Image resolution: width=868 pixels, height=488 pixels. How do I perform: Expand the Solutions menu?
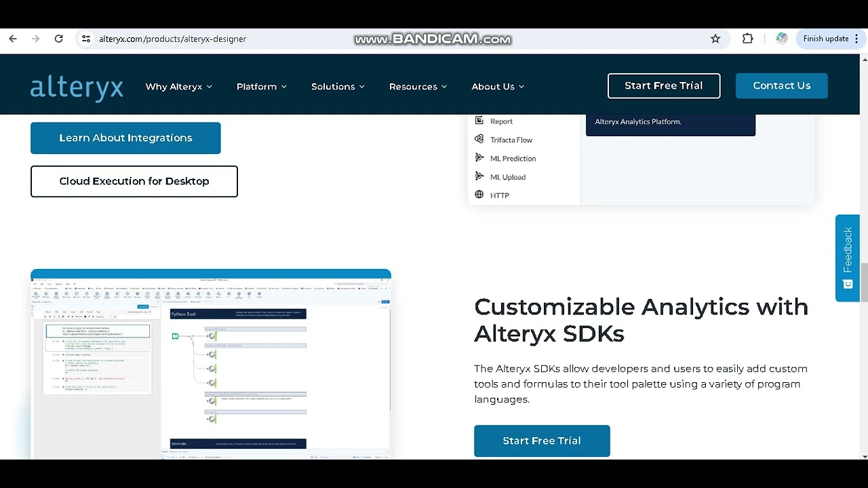[338, 87]
